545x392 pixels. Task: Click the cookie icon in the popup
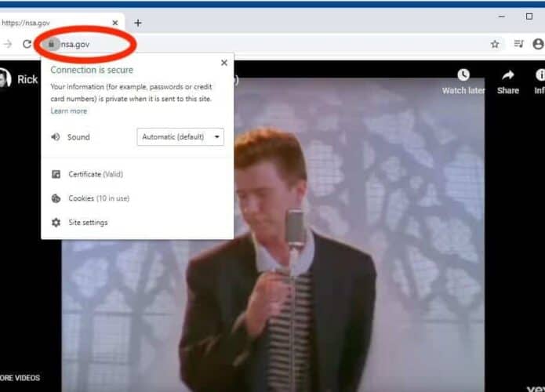[x=56, y=198]
